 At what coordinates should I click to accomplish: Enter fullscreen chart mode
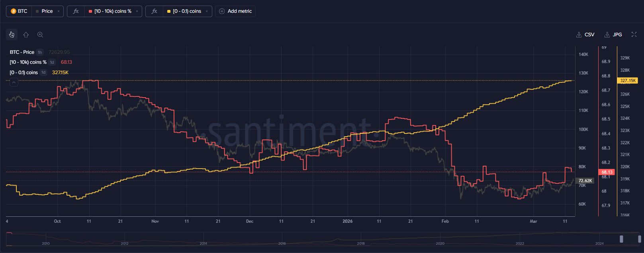[x=634, y=35]
